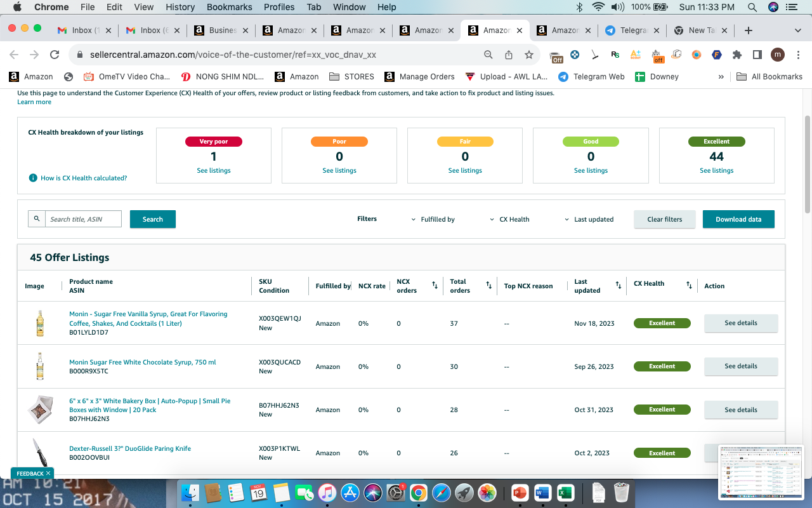Close the FEEDBACK widget with its X
Screen dimensions: 812x508
point(48,473)
